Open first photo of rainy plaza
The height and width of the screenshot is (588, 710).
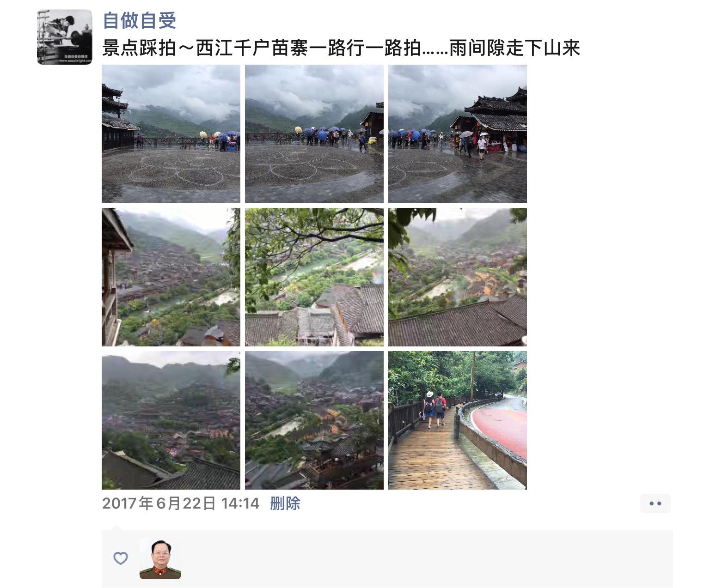(171, 134)
